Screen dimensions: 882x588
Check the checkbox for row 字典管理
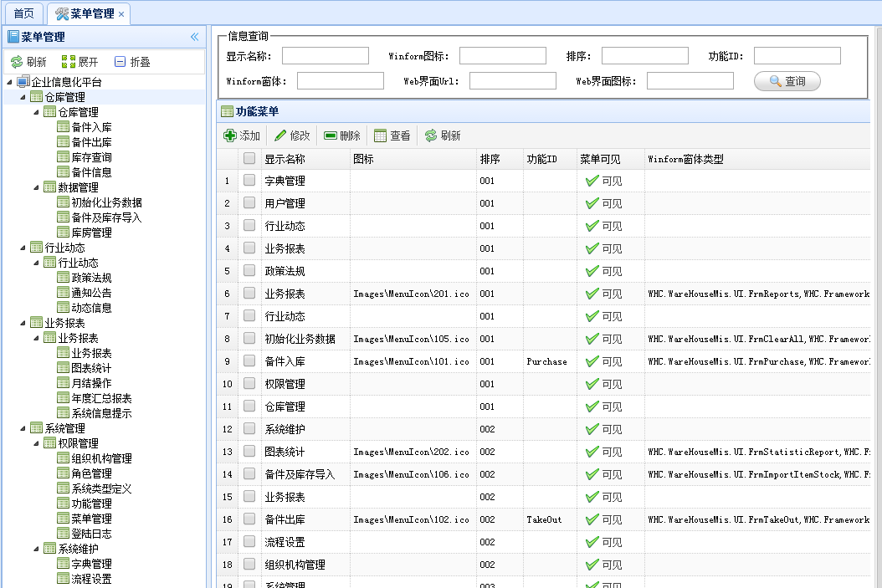click(249, 181)
